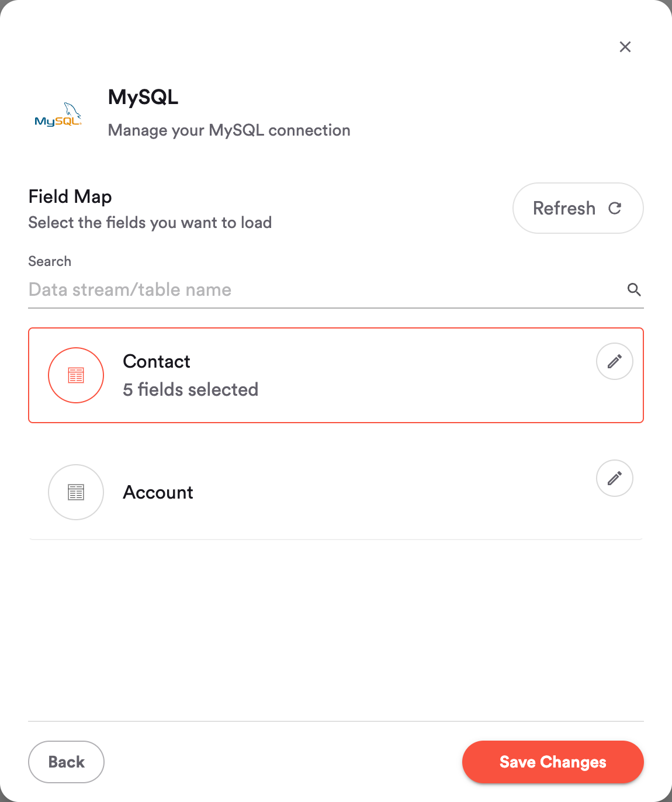Select the Account table row
Image resolution: width=672 pixels, height=802 pixels.
coord(336,492)
